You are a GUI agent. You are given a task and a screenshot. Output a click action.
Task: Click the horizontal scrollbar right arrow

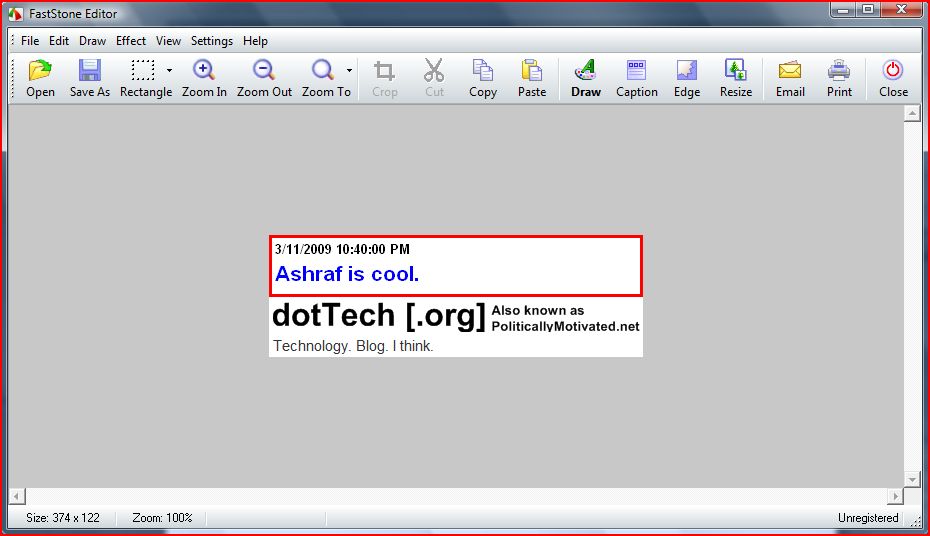tap(895, 496)
